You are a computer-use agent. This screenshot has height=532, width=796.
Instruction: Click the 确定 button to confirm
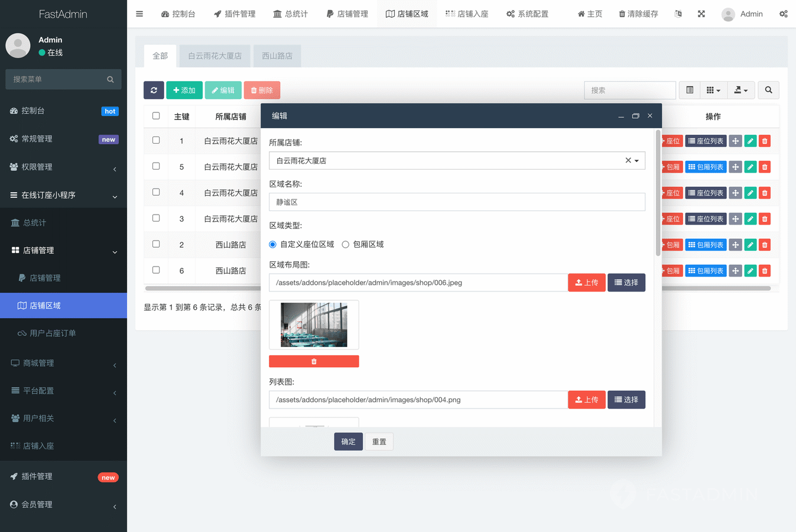click(348, 442)
